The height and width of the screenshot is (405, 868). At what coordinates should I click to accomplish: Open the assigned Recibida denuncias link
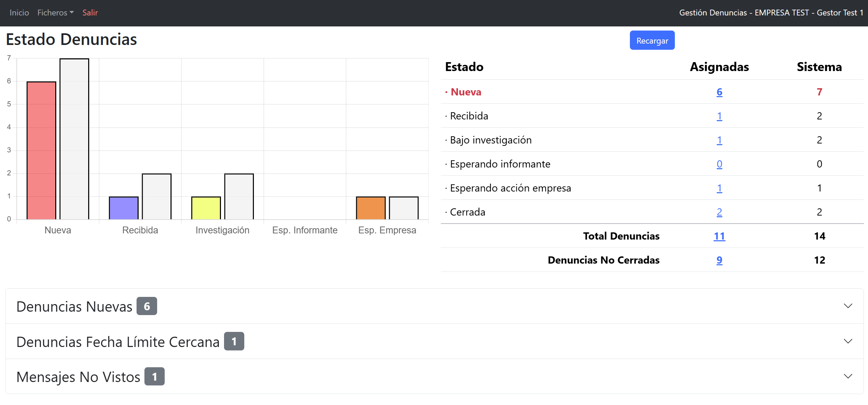[719, 116]
